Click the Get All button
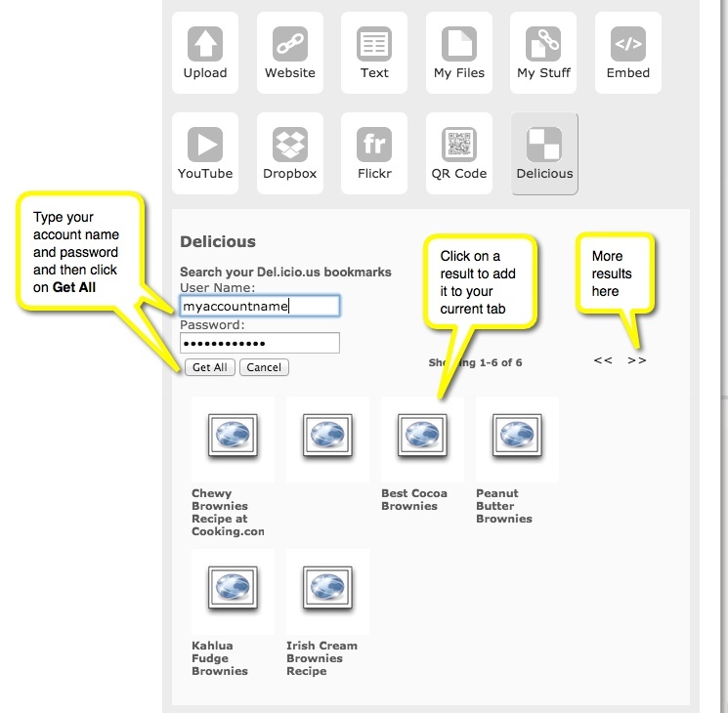The height and width of the screenshot is (713, 728). (210, 367)
